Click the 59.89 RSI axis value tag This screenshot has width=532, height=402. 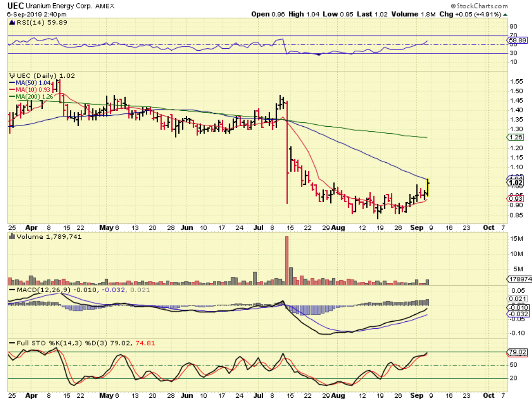(x=517, y=40)
